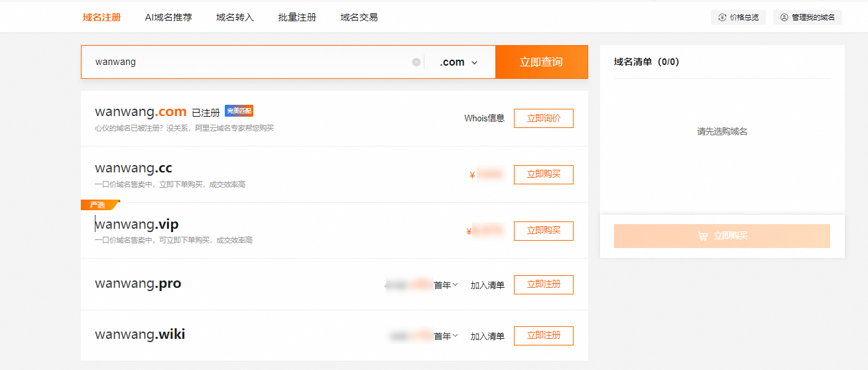
Task: Click the 严选 tag on wanwang.vip
Action: tap(99, 205)
